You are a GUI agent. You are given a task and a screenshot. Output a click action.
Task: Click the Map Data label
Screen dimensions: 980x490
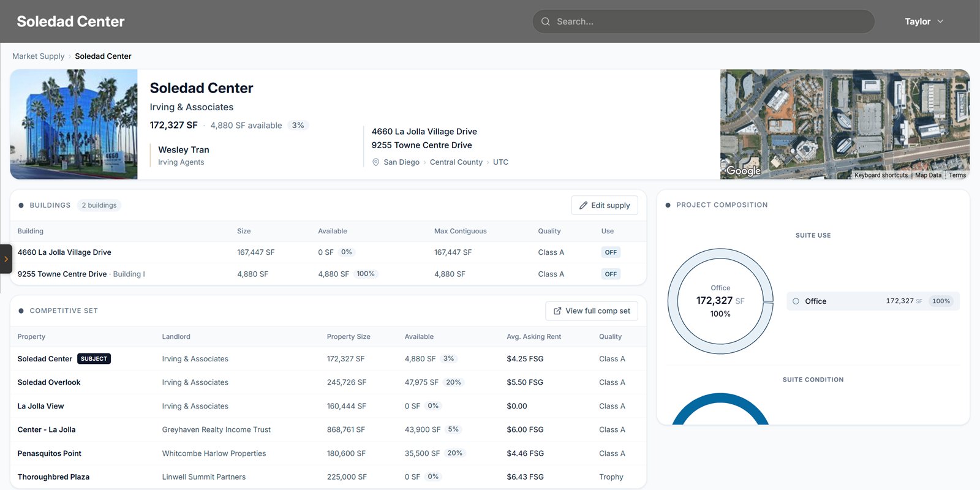click(x=928, y=175)
